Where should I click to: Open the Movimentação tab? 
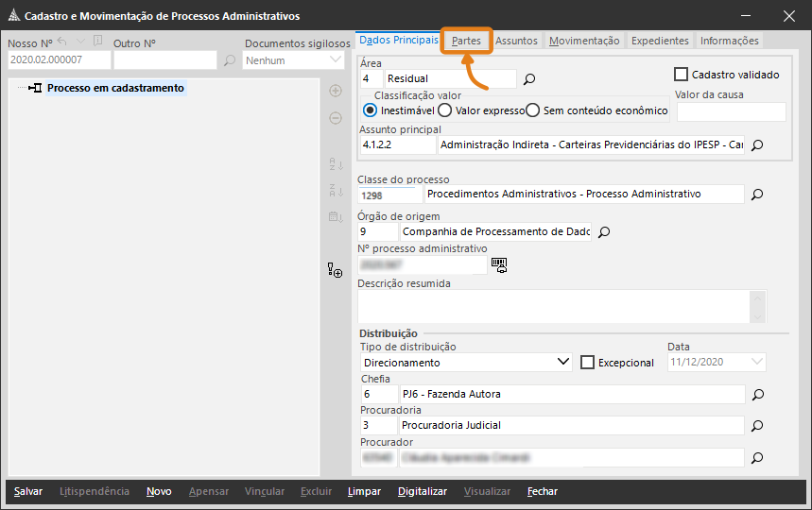pyautogui.click(x=584, y=42)
